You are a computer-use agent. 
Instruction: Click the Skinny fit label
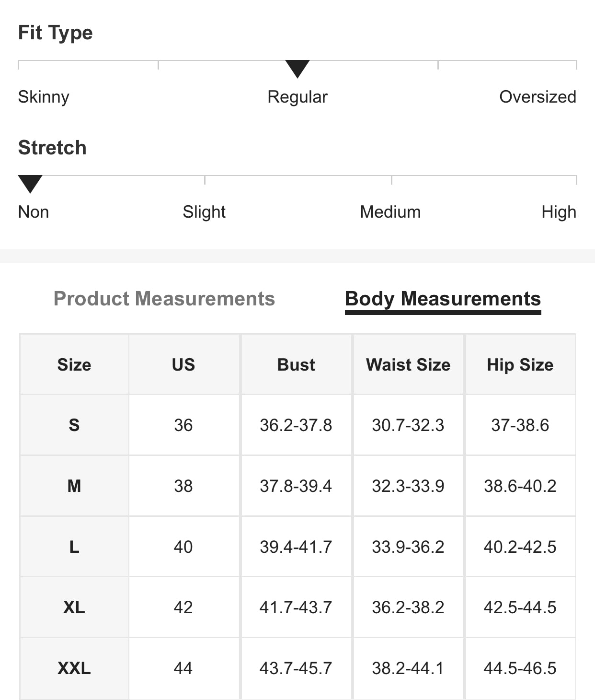click(x=44, y=97)
